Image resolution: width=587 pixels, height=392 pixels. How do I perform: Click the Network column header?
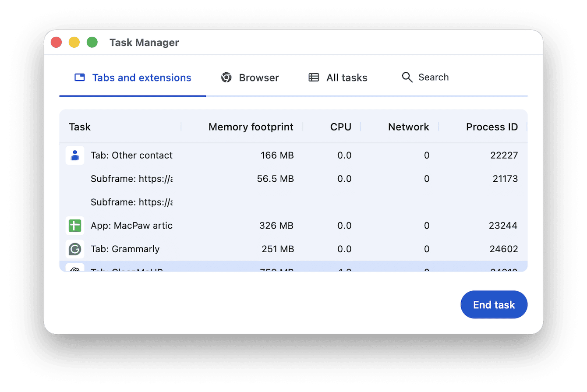pyautogui.click(x=408, y=127)
